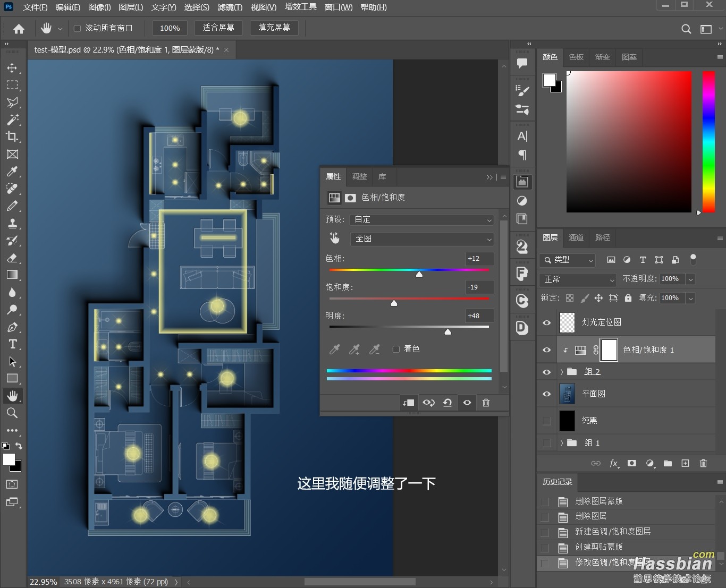Open the search icon in options bar

686,29
